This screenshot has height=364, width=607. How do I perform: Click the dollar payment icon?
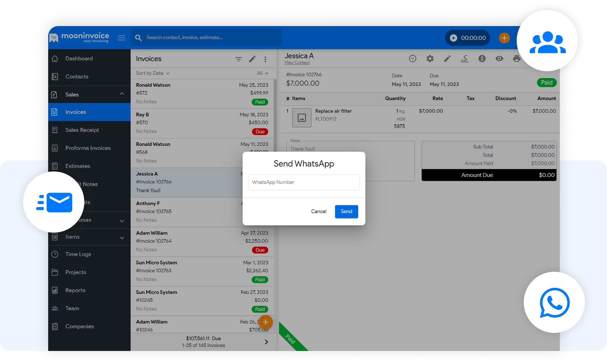[x=482, y=59]
